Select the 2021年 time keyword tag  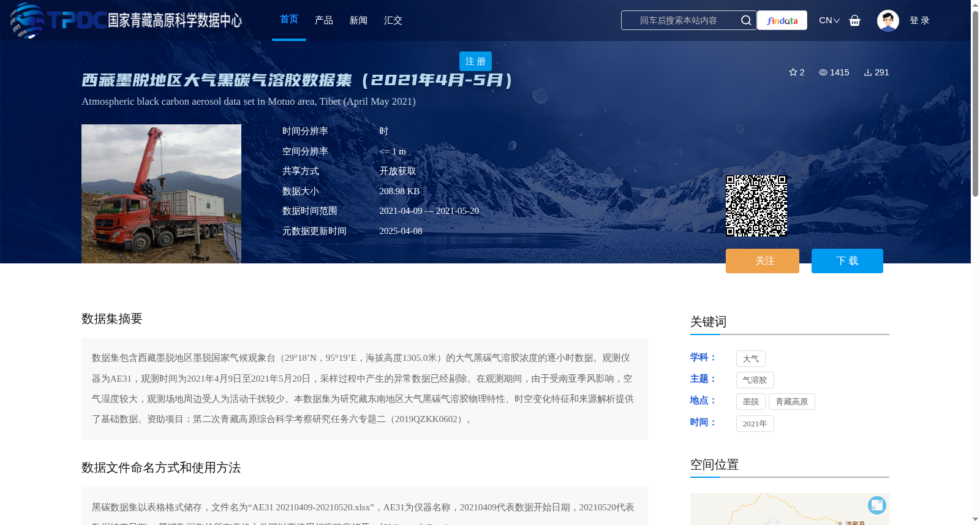755,424
